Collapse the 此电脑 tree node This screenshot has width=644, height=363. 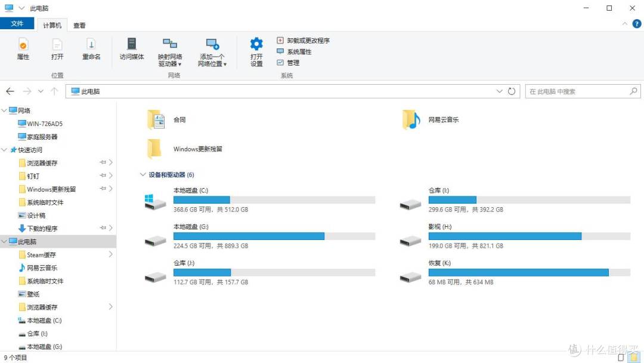pyautogui.click(x=4, y=241)
